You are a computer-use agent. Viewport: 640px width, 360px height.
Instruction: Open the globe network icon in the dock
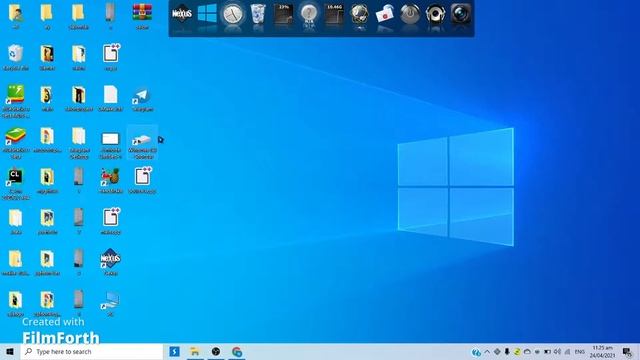(360, 14)
